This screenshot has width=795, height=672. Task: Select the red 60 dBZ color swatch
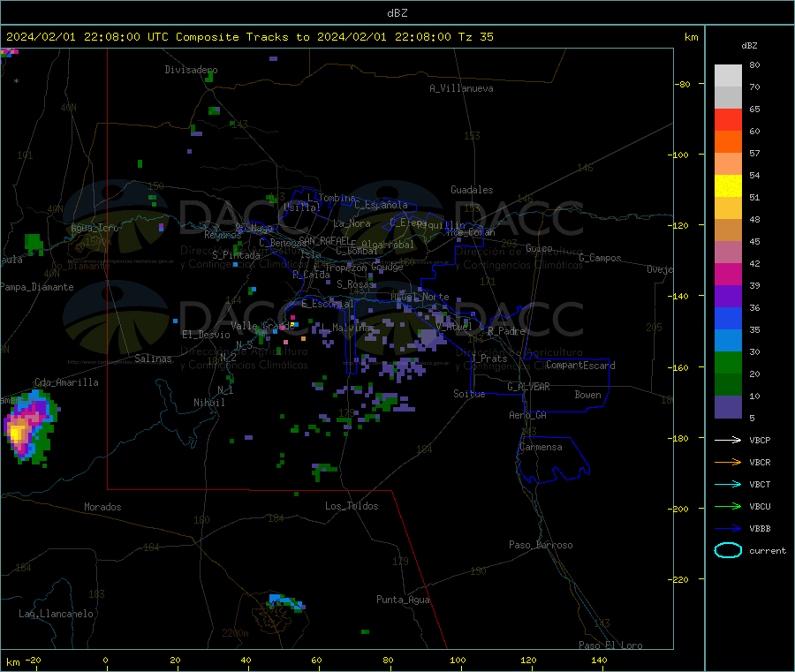(x=728, y=119)
